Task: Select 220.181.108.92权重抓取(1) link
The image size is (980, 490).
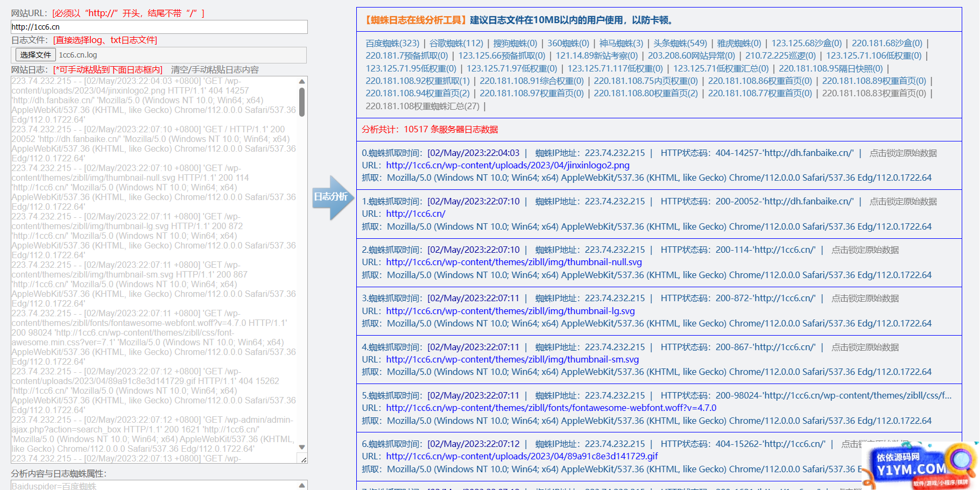Action: coord(418,81)
